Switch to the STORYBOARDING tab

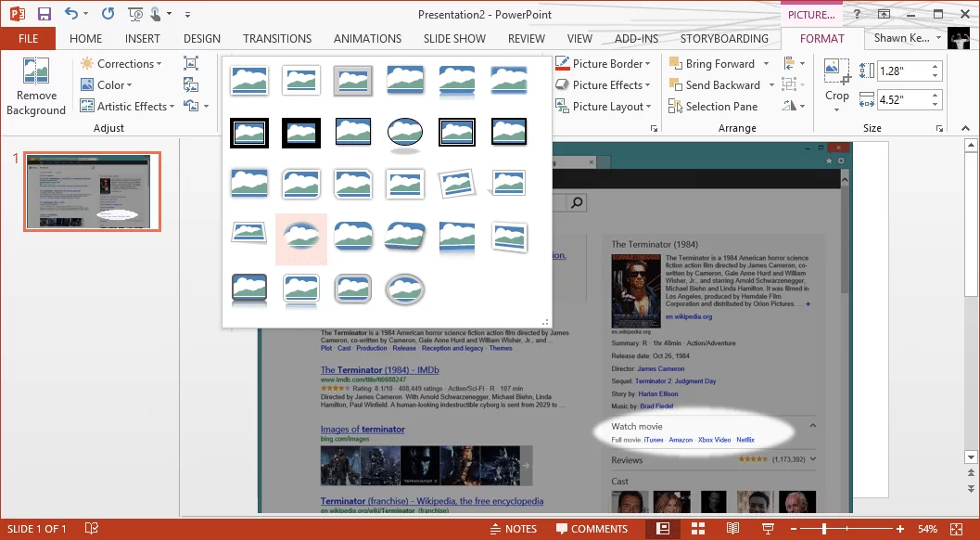tap(724, 38)
